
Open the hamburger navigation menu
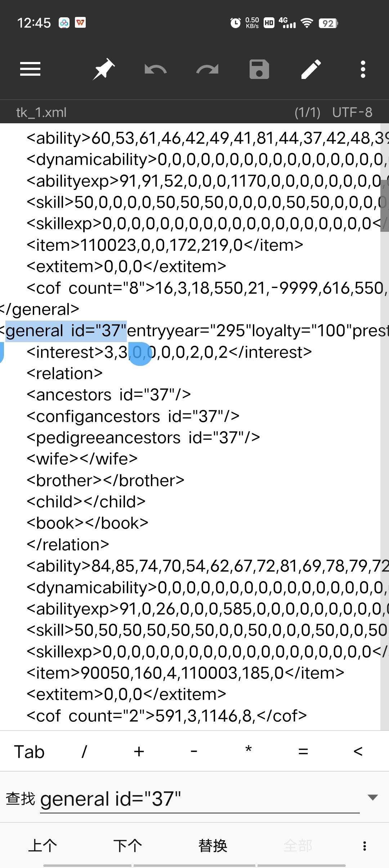30,69
